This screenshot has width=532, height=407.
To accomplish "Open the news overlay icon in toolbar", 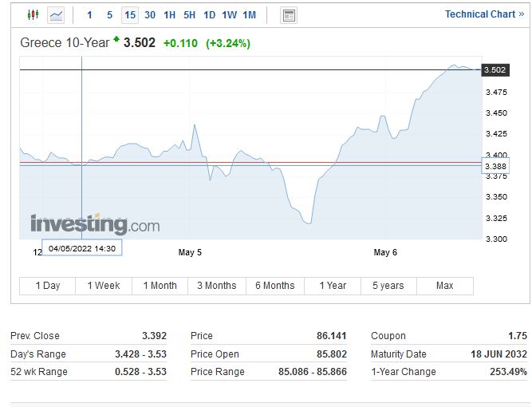I will [x=289, y=15].
